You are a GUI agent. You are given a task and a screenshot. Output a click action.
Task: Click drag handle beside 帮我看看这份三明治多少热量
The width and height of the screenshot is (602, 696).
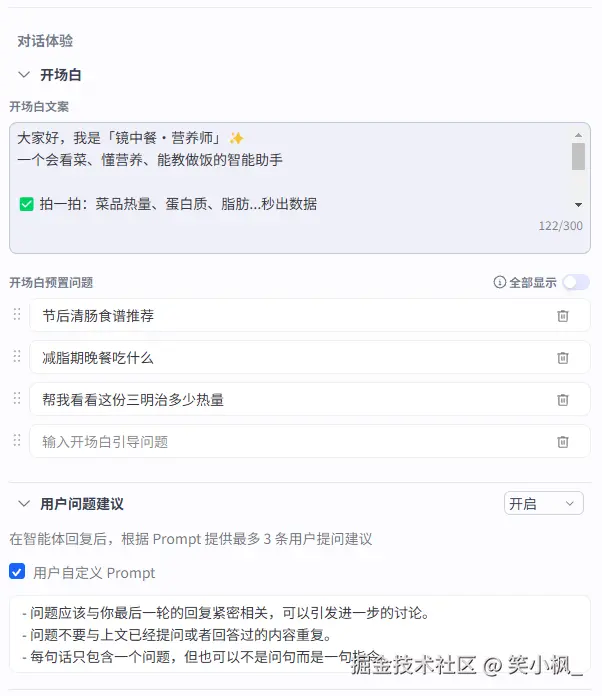(x=16, y=399)
